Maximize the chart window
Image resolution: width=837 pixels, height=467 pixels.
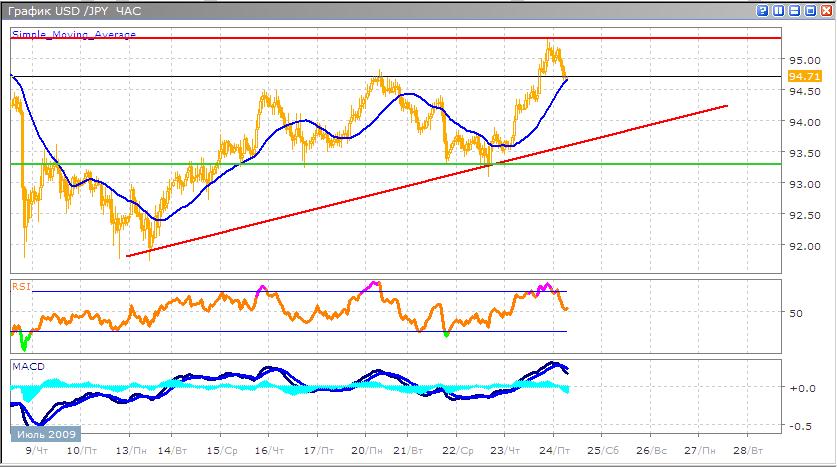click(x=808, y=11)
